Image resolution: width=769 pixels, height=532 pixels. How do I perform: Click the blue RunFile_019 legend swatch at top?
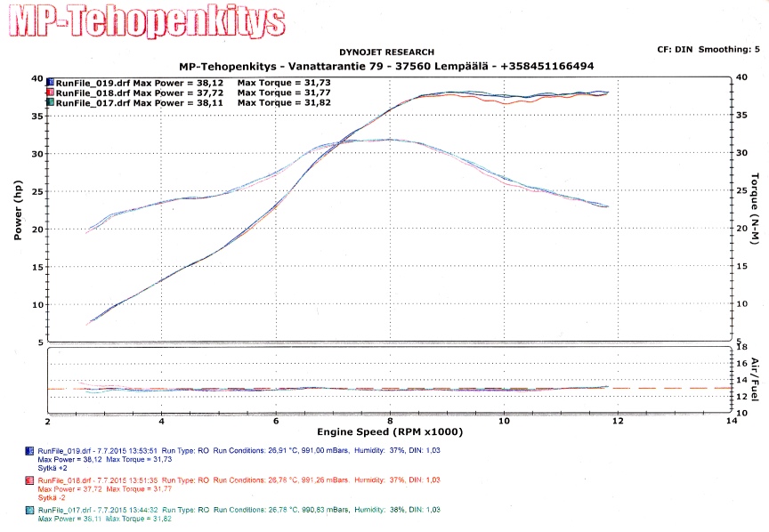coord(51,83)
